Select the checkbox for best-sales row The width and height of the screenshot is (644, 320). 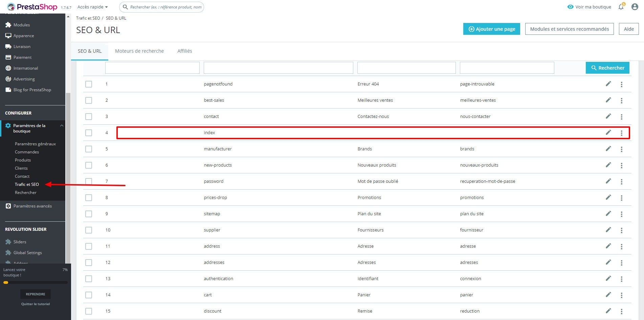[x=89, y=100]
